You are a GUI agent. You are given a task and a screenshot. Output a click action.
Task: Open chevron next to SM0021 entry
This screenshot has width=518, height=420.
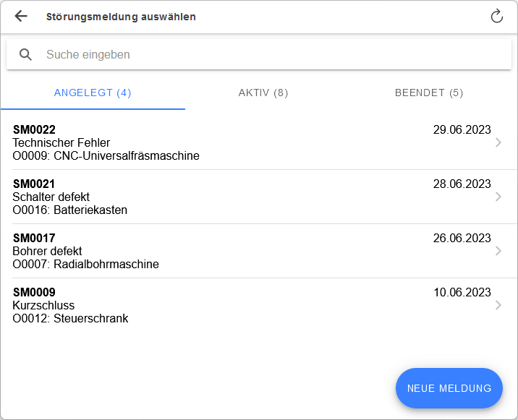[498, 197]
